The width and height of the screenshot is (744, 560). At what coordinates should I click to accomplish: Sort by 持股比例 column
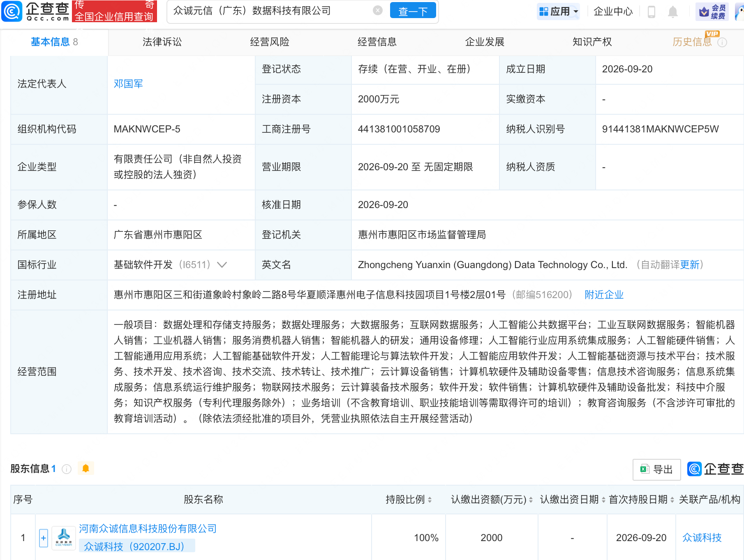(409, 500)
